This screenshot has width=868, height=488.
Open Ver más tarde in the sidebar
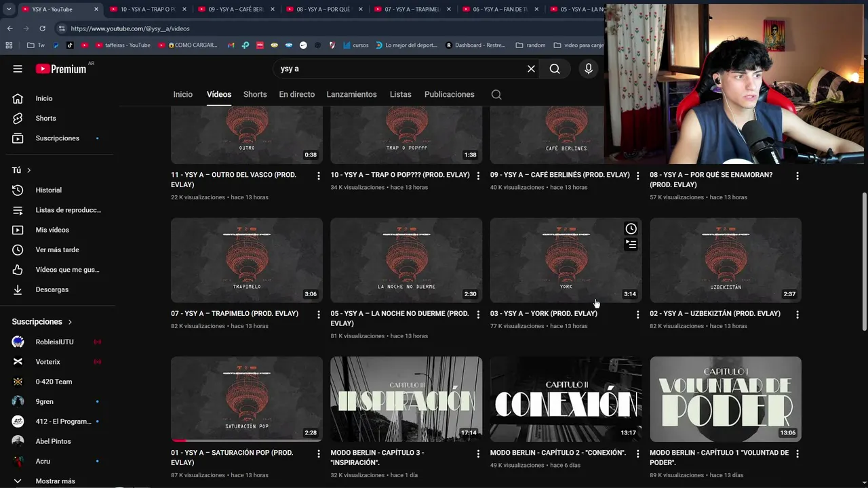tap(58, 249)
